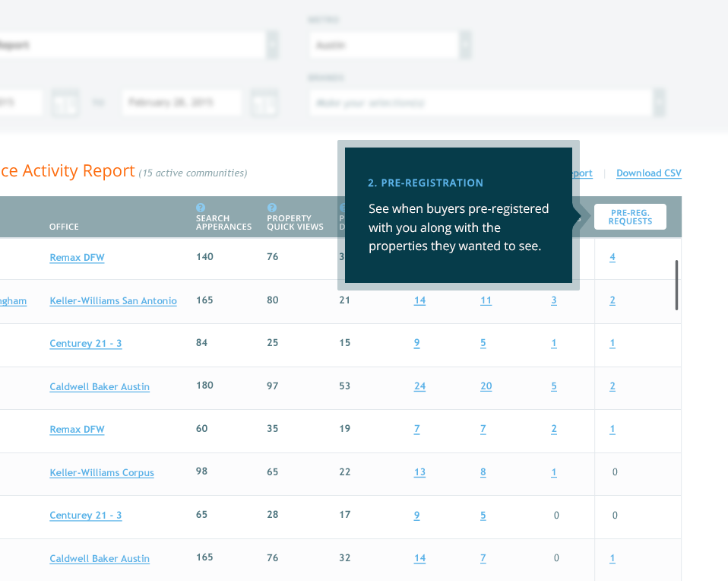
Task: Click the Download CSV link
Action: (x=648, y=173)
